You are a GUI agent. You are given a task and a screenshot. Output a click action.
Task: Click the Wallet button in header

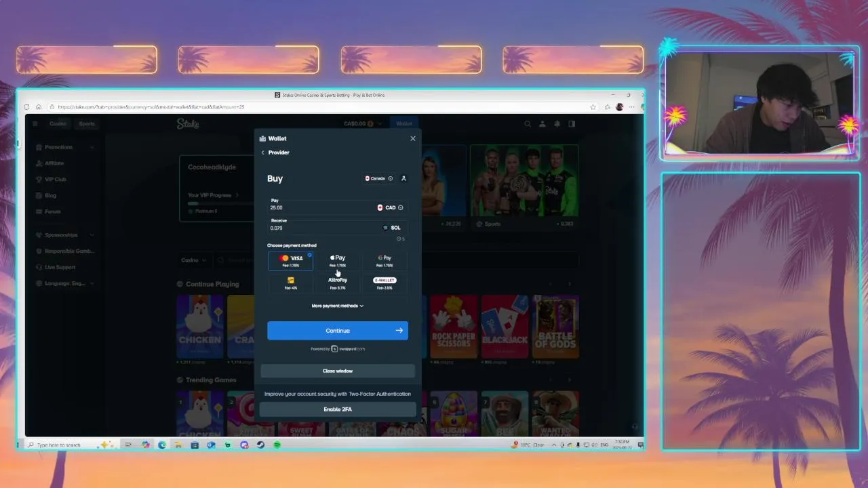[x=404, y=123]
